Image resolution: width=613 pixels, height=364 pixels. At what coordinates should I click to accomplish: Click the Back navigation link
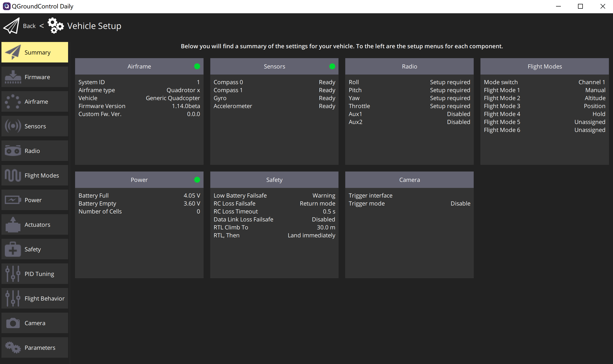[29, 26]
